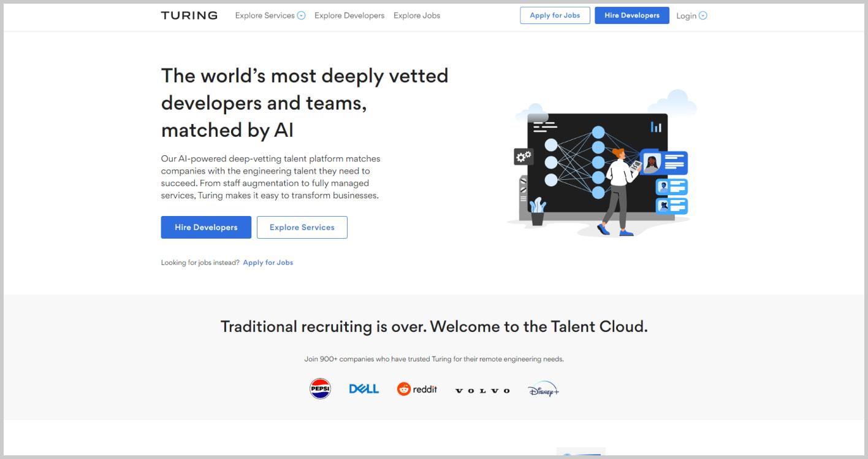The image size is (868, 459).
Task: Open the Login dropdown chevron
Action: [702, 16]
